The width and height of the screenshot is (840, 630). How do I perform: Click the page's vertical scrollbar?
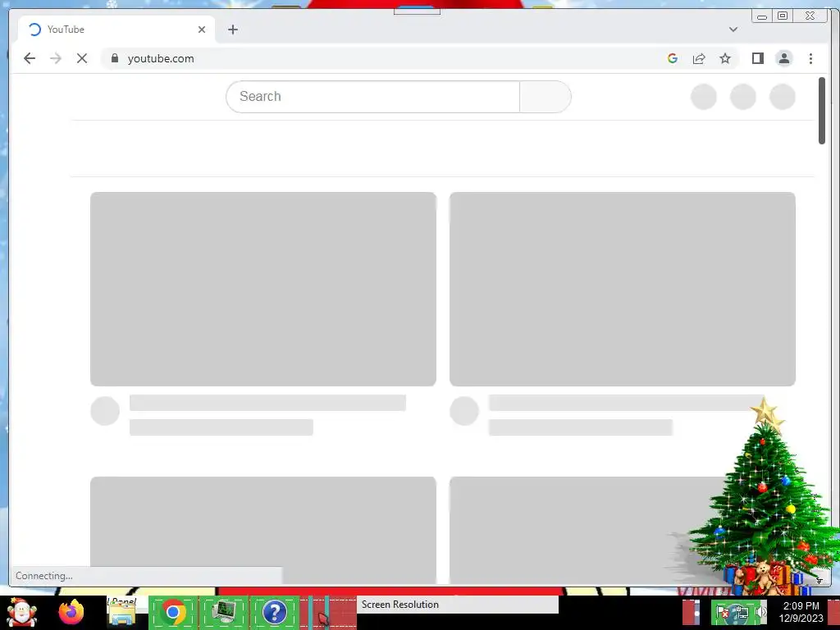822,111
